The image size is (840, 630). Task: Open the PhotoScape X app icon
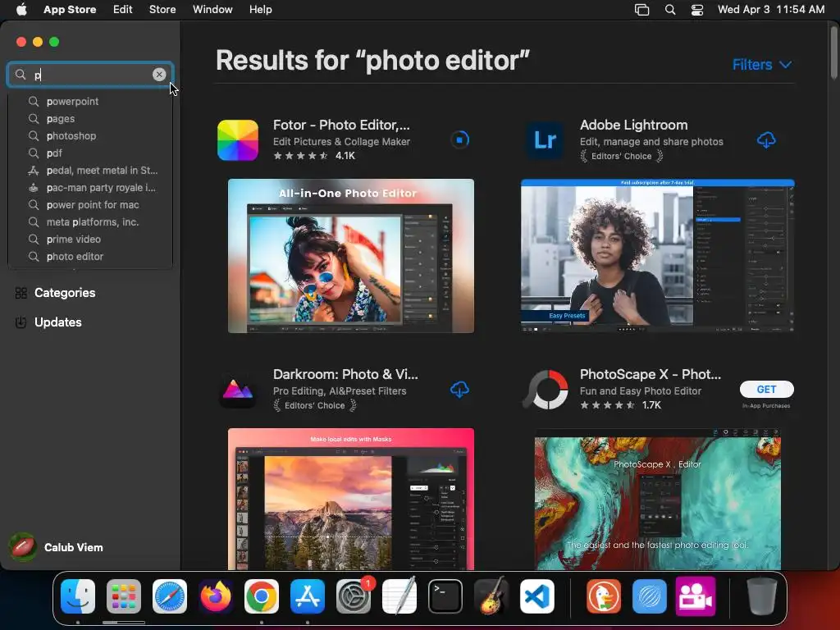pyautogui.click(x=545, y=390)
